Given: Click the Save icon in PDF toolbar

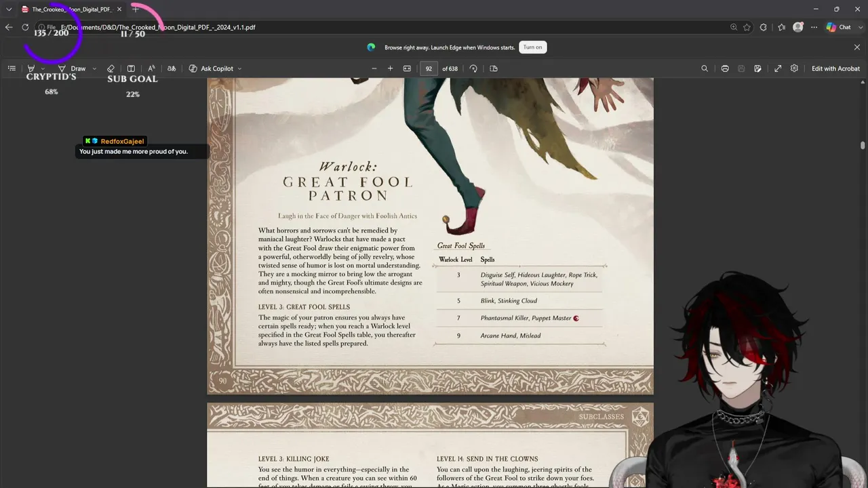Looking at the screenshot, I should tap(741, 68).
